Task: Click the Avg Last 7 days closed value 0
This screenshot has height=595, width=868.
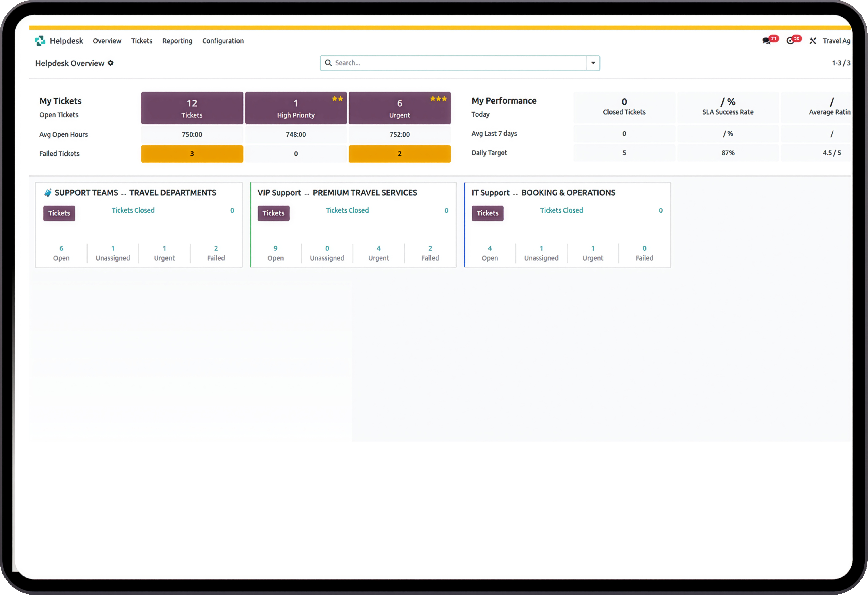Action: point(624,134)
